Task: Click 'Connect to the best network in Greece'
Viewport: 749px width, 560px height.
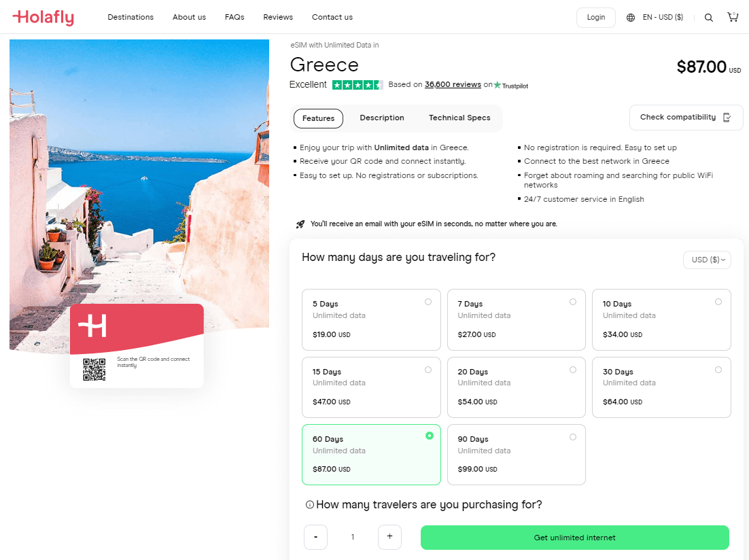Action: [597, 162]
